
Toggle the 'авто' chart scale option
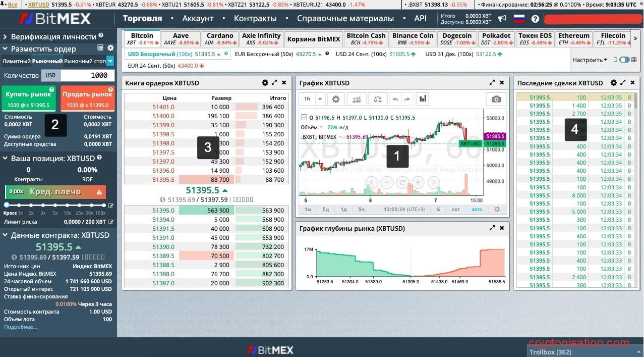tap(477, 209)
